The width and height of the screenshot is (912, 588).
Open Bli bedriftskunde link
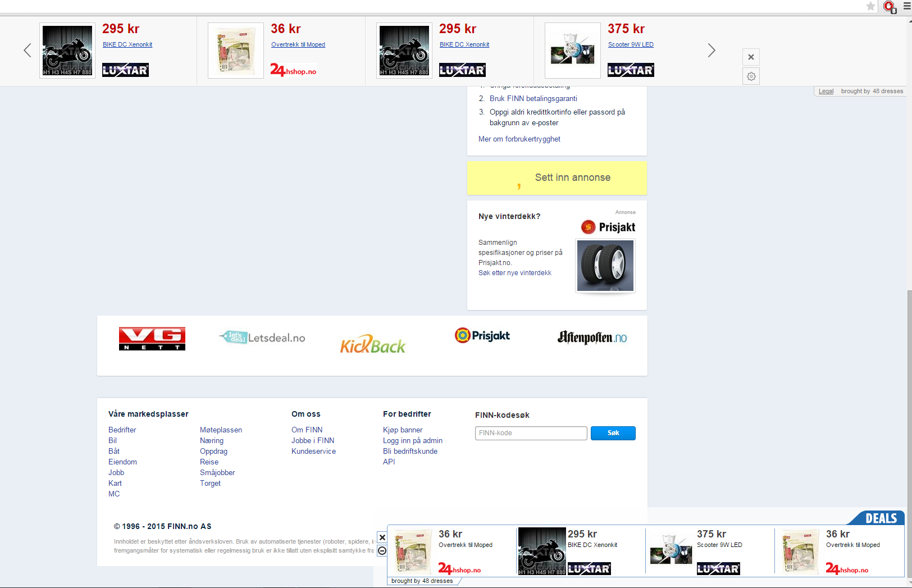click(x=410, y=451)
